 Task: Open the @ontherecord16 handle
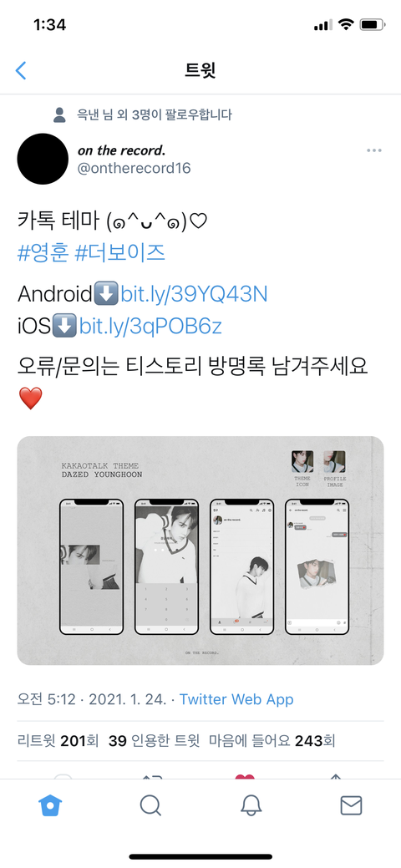[x=134, y=168]
